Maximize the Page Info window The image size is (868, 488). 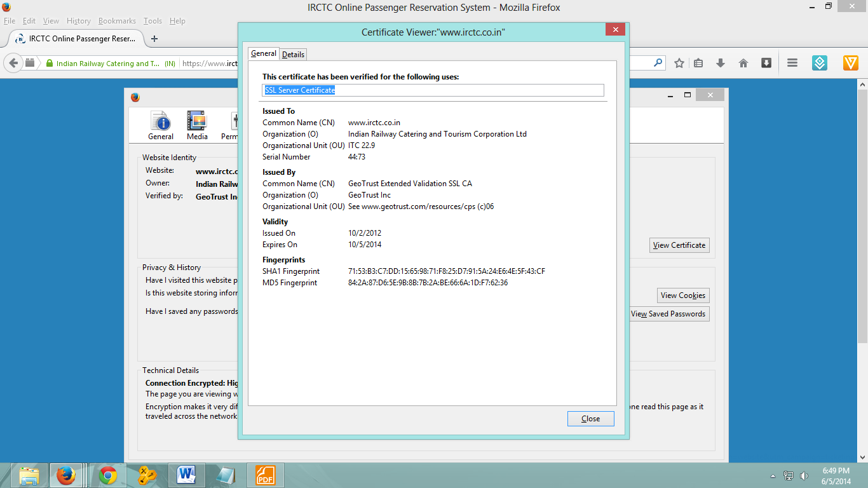point(687,95)
